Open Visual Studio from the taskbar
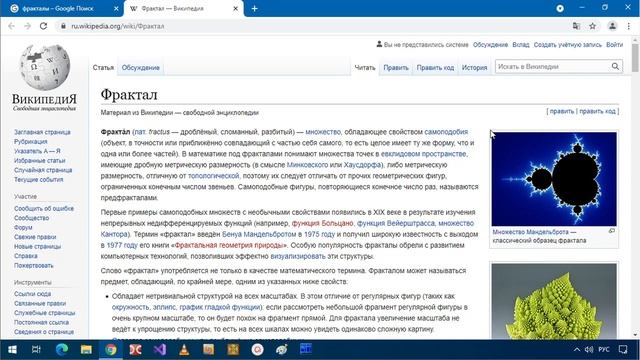Viewport: 640px width, 360px height. pyautogui.click(x=160, y=350)
